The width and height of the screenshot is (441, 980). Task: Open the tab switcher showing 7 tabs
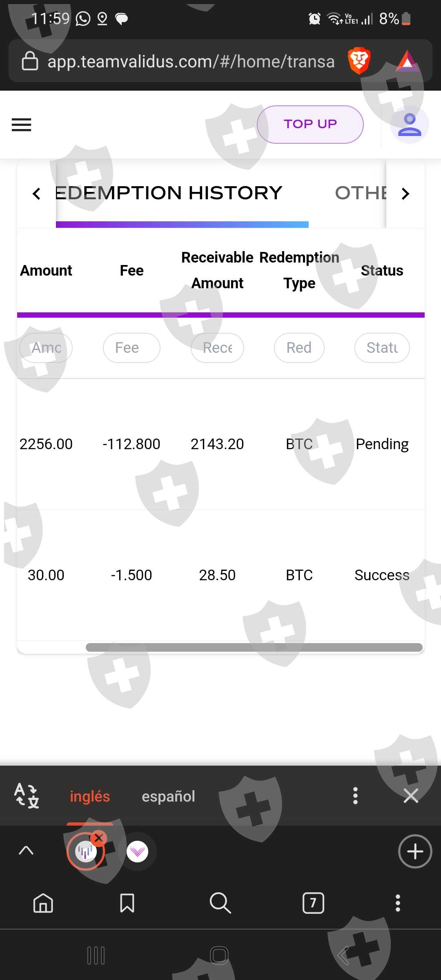(x=313, y=902)
